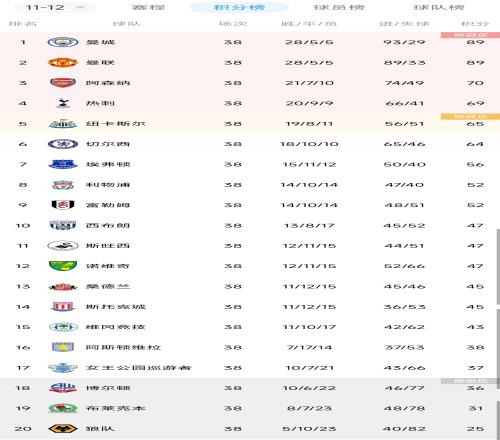
Task: Select the 积分榜 tab
Action: click(x=239, y=7)
